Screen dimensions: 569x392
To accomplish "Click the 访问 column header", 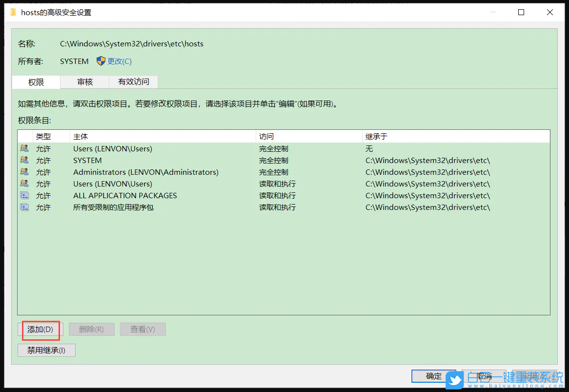I will 265,136.
